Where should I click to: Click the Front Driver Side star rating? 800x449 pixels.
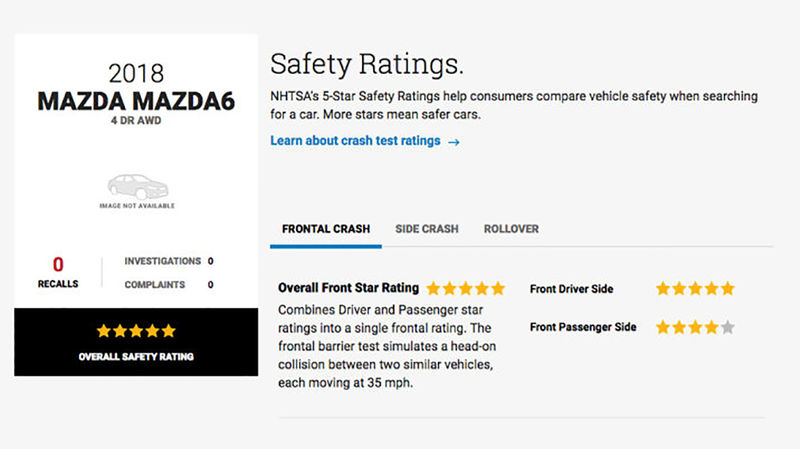coord(694,289)
